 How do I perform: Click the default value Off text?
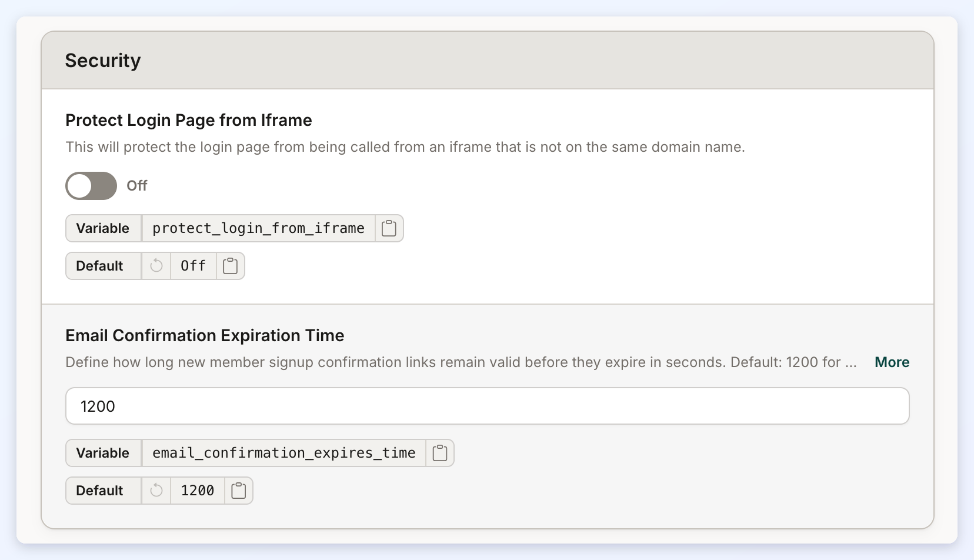[x=193, y=266]
